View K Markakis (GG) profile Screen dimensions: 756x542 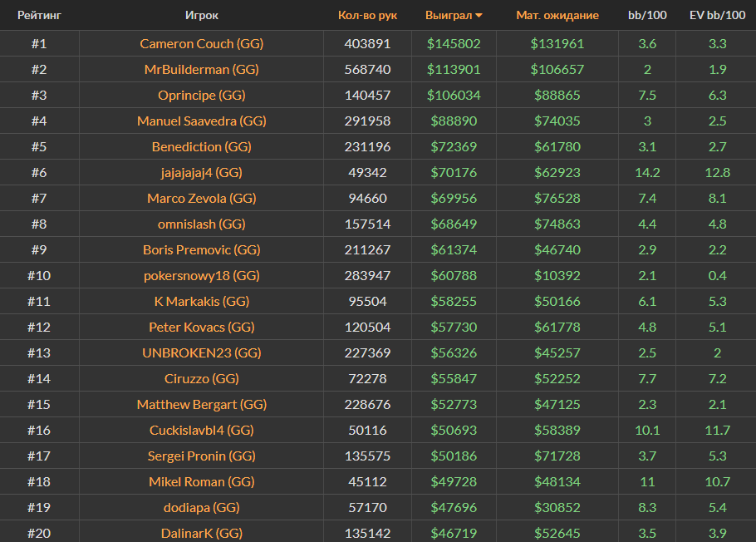coord(201,301)
